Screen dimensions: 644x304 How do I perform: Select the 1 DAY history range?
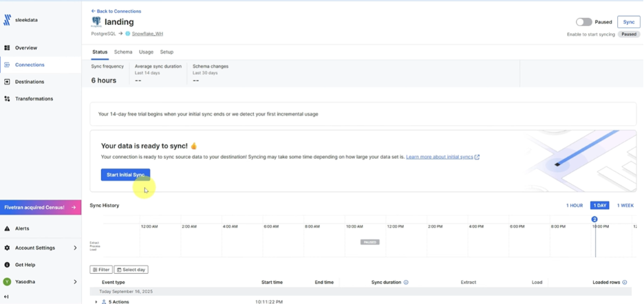pyautogui.click(x=600, y=206)
